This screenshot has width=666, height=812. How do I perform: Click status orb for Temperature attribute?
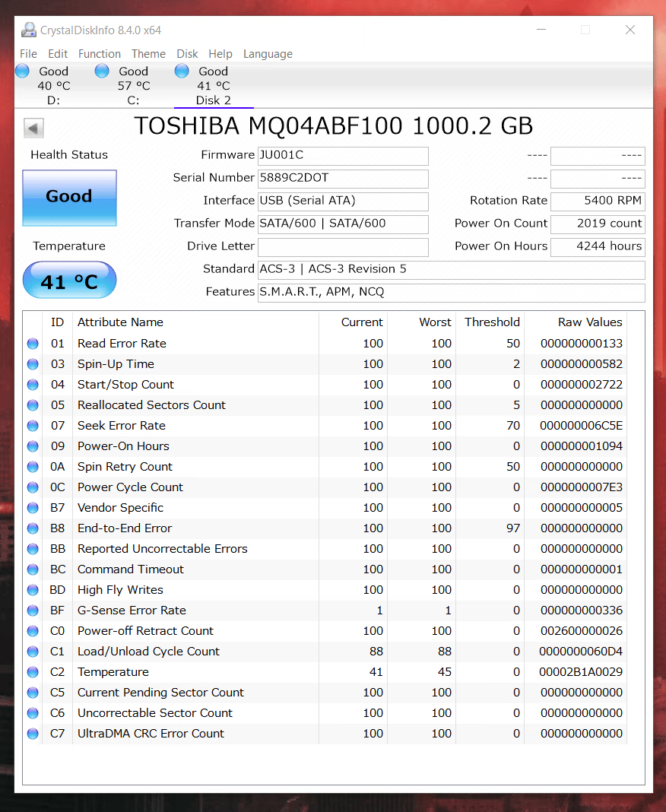(33, 672)
